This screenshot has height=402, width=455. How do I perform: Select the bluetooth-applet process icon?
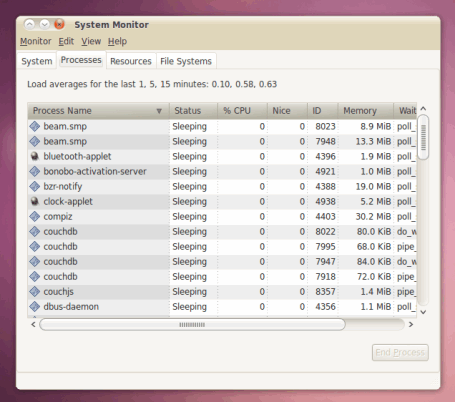point(35,156)
